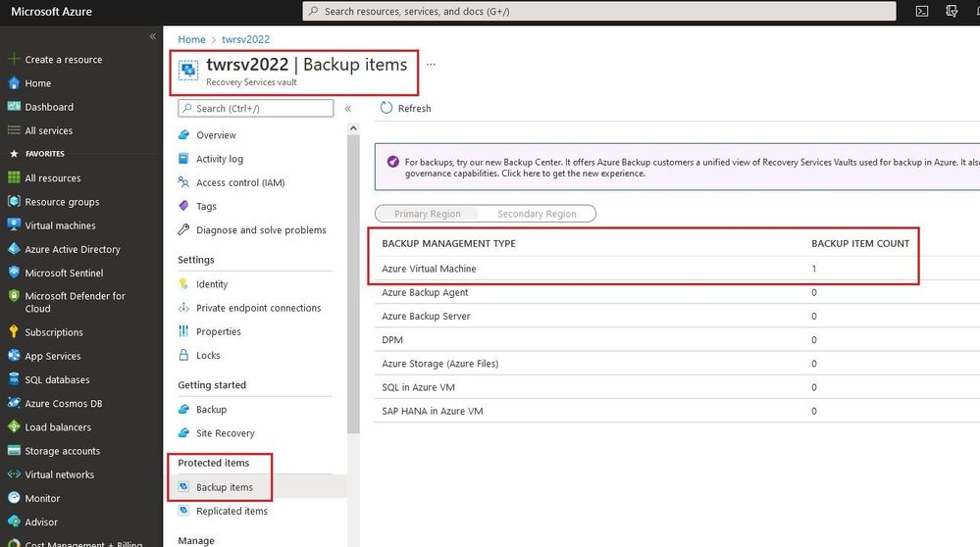
Task: Click the Microsoft Azure portal title
Action: pos(51,11)
